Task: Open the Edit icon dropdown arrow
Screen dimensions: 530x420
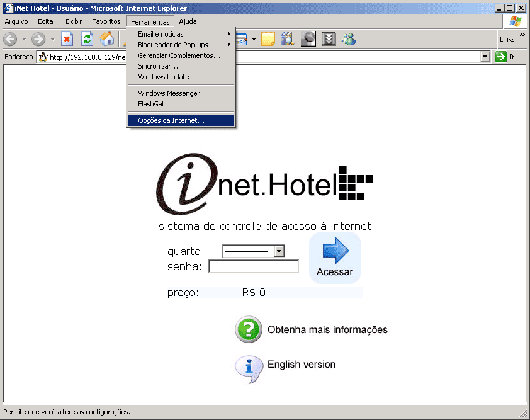Action: (x=254, y=40)
